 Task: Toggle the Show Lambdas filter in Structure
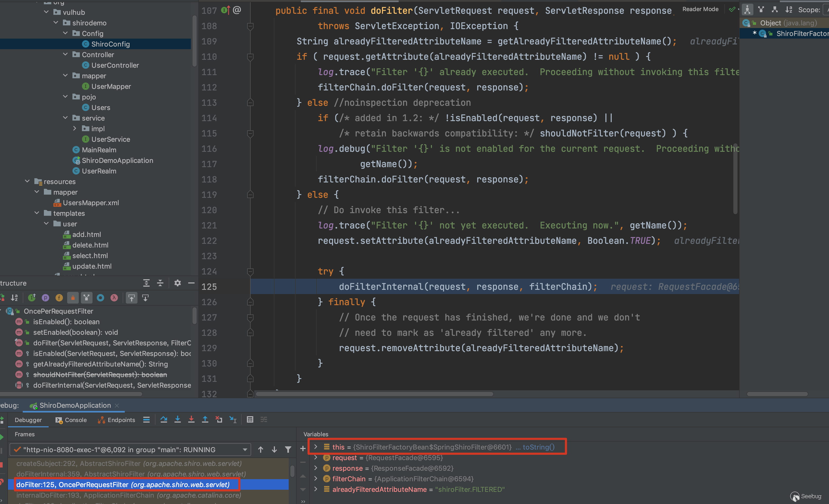click(114, 298)
